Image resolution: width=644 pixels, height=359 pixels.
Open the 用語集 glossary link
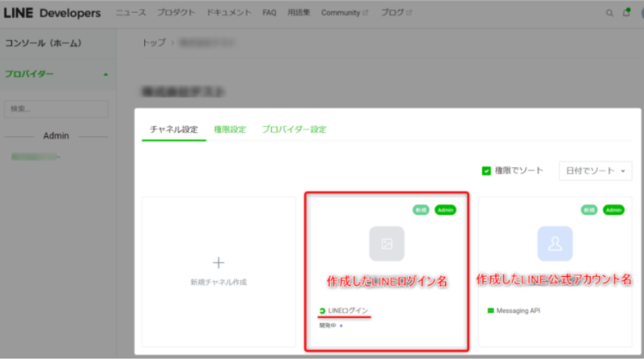coord(299,13)
